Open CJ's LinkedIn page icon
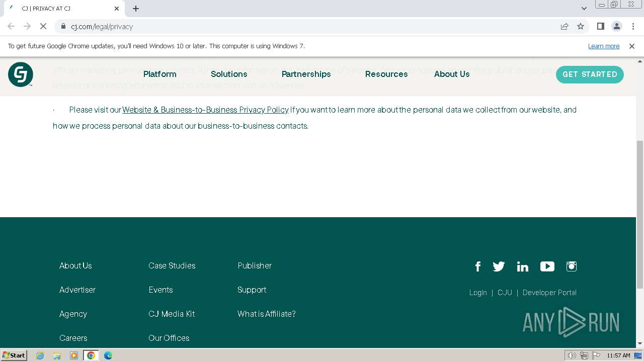This screenshot has width=644, height=362. [x=523, y=266]
